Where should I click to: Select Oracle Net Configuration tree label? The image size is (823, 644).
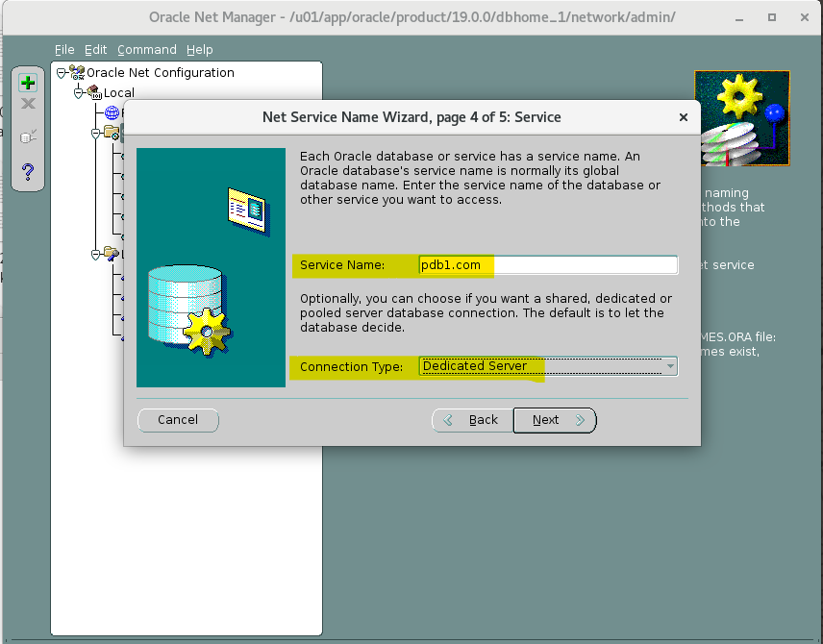pos(161,72)
